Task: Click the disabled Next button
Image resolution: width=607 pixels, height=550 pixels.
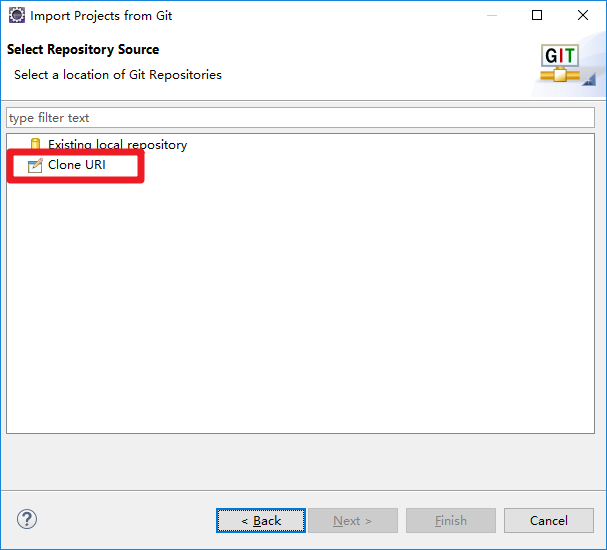Action: point(353,521)
